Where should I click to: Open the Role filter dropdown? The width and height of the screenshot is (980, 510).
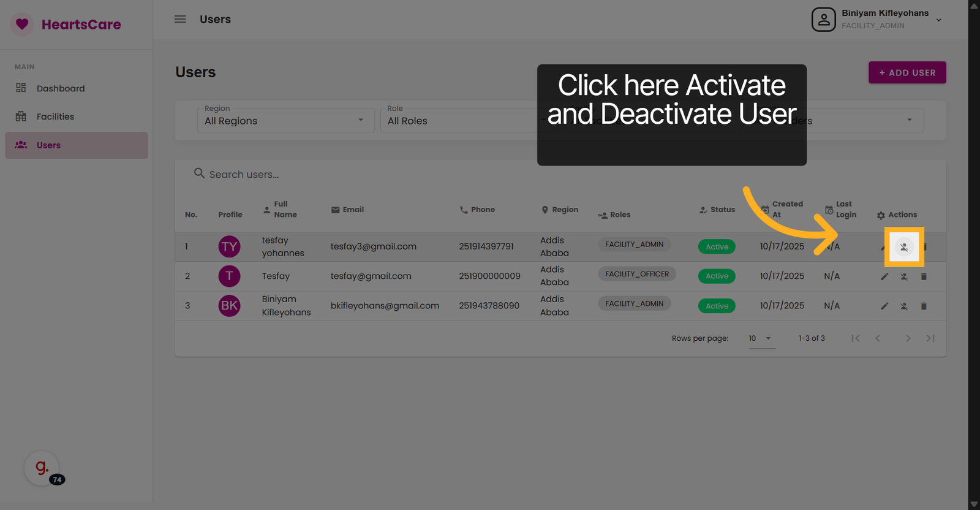(x=459, y=121)
